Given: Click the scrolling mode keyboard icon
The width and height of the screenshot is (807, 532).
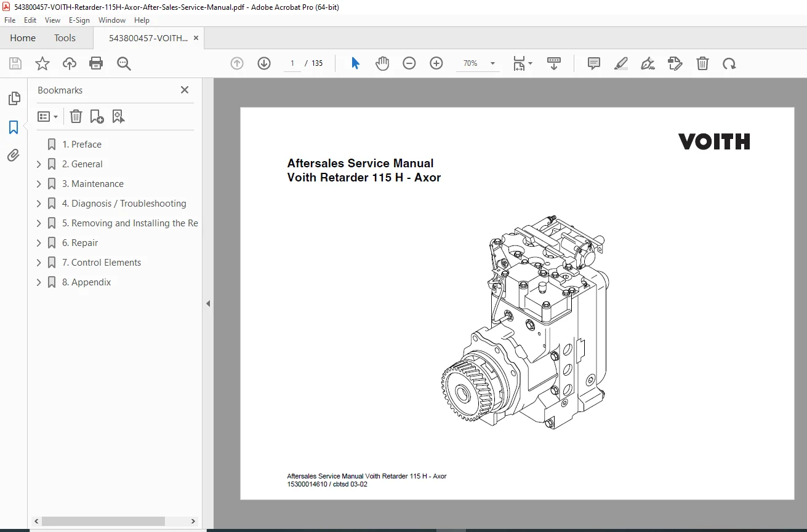Looking at the screenshot, I should click(x=554, y=63).
